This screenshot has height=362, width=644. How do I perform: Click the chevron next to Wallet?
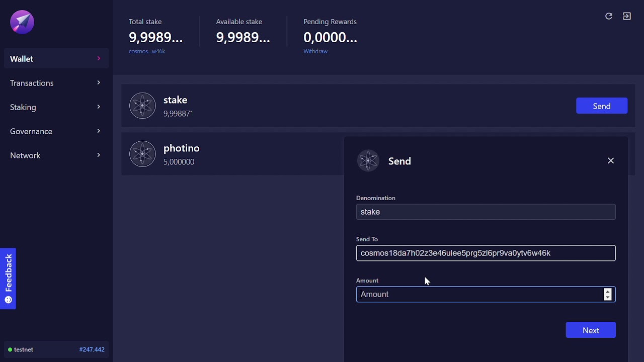[x=99, y=59]
